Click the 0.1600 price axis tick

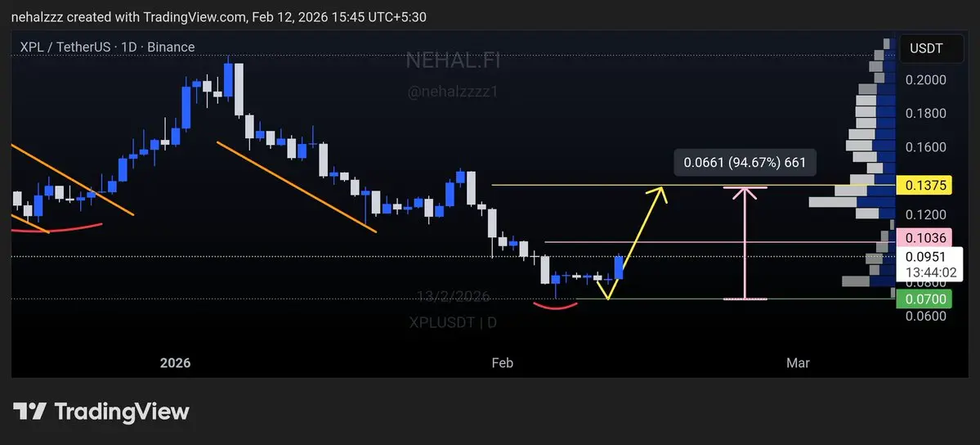pos(927,148)
